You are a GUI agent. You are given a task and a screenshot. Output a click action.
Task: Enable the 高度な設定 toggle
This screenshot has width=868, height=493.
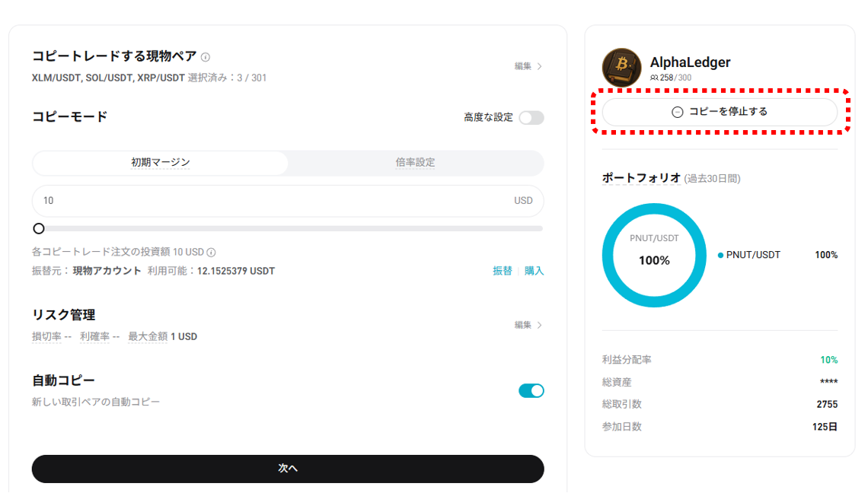pyautogui.click(x=531, y=118)
